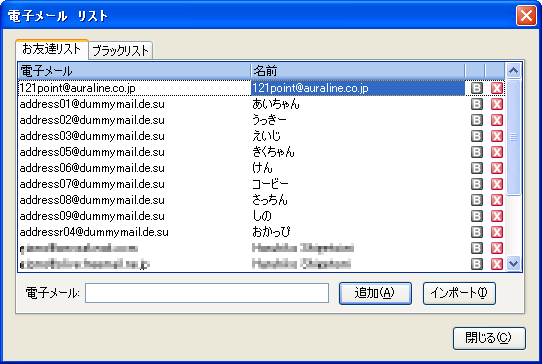Click the name cell きくちゃん
Image resolution: width=542 pixels, height=364 pixels.
tap(273, 151)
